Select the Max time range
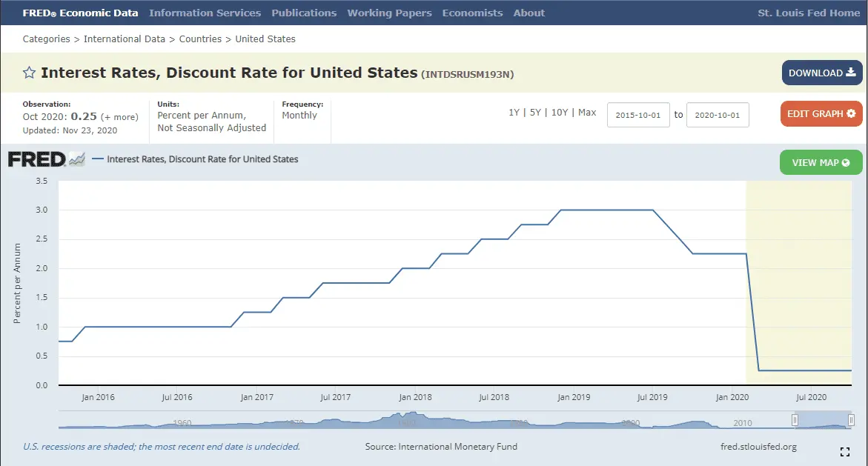 pos(587,113)
